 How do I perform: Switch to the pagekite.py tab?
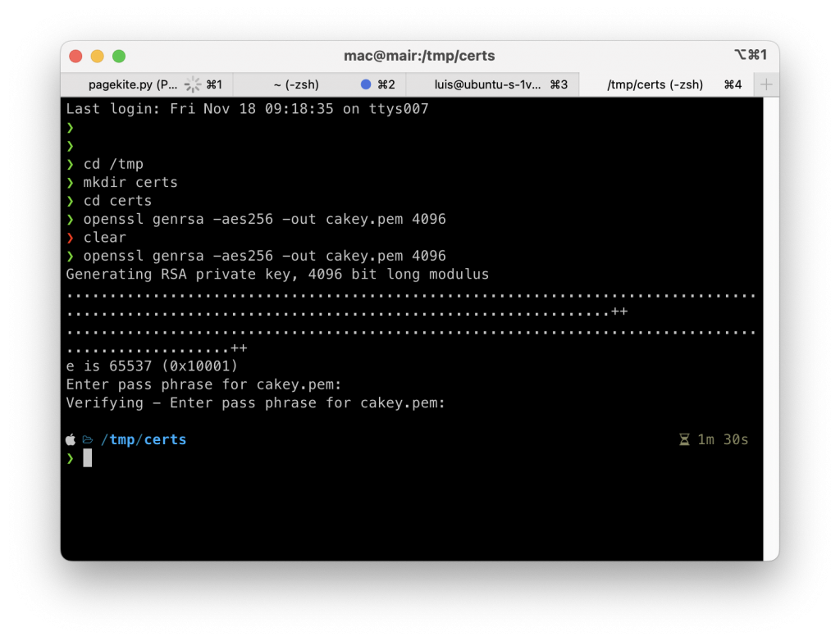147,84
